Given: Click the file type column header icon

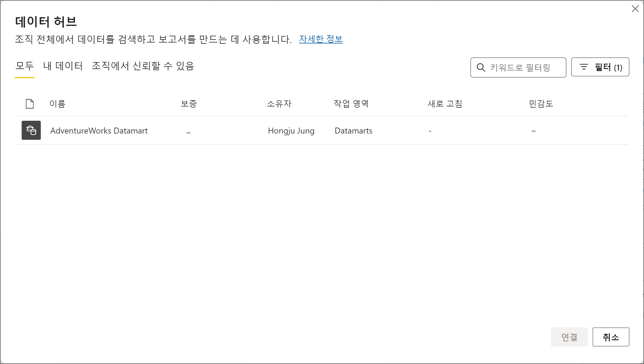Looking at the screenshot, I should (x=30, y=104).
